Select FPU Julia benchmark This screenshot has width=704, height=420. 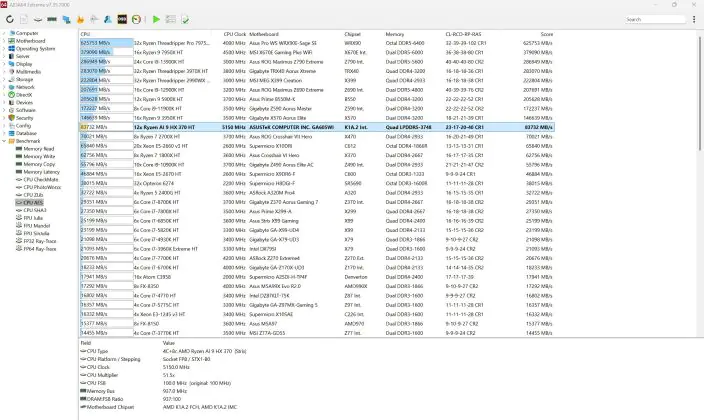click(x=33, y=218)
